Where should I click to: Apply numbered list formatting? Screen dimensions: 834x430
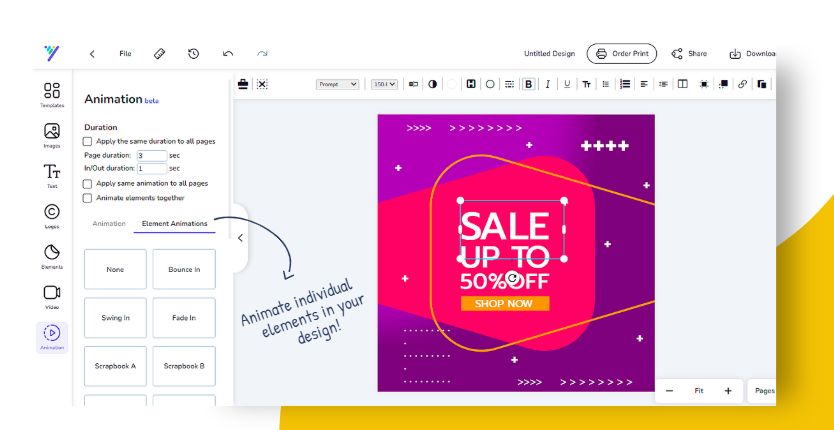pyautogui.click(x=625, y=84)
